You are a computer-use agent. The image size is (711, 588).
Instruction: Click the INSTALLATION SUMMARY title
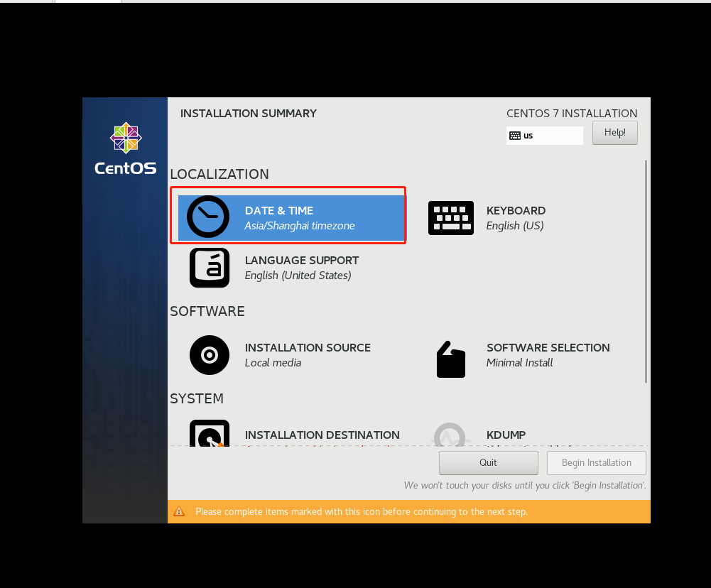point(249,114)
